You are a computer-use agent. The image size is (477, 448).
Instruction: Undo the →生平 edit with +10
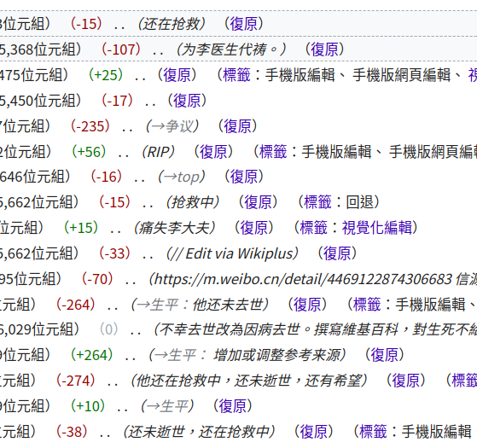tap(233, 406)
